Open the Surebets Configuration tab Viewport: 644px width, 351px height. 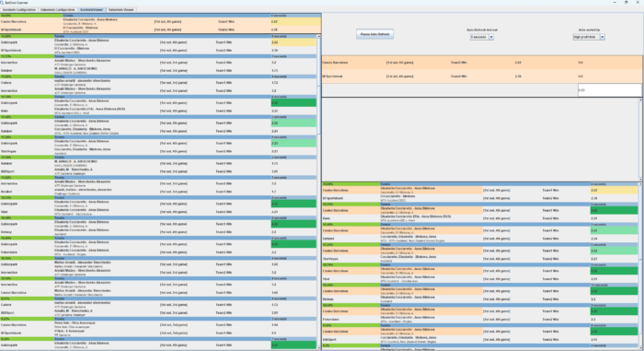coord(19,9)
